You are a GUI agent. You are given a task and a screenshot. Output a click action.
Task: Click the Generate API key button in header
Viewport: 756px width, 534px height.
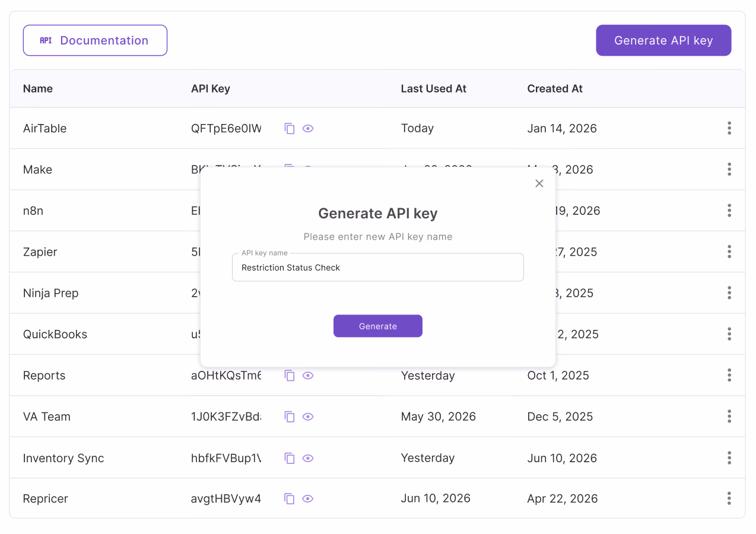(x=663, y=40)
